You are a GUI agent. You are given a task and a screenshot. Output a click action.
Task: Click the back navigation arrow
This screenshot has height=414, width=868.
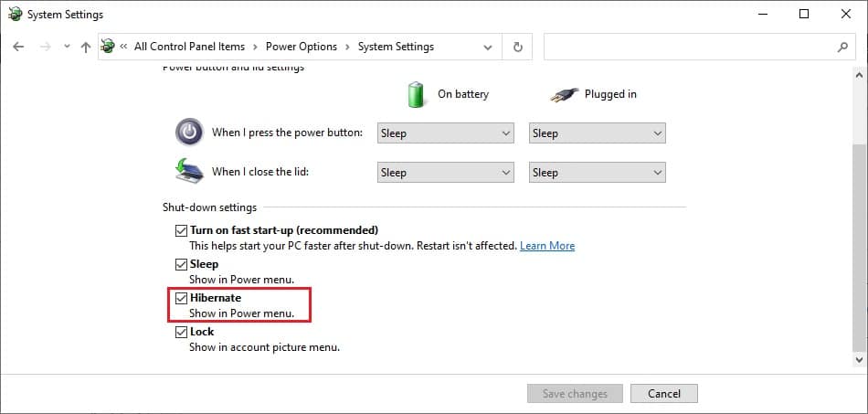coord(18,47)
